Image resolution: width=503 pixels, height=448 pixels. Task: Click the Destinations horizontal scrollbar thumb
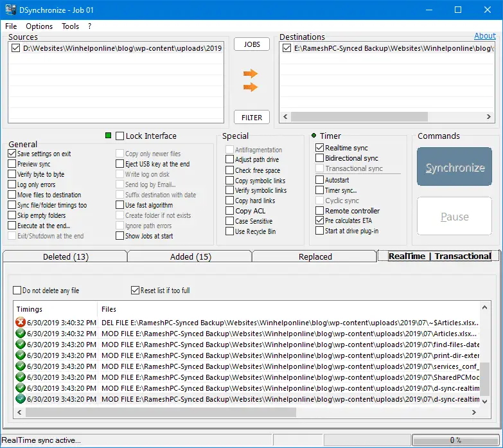point(359,116)
